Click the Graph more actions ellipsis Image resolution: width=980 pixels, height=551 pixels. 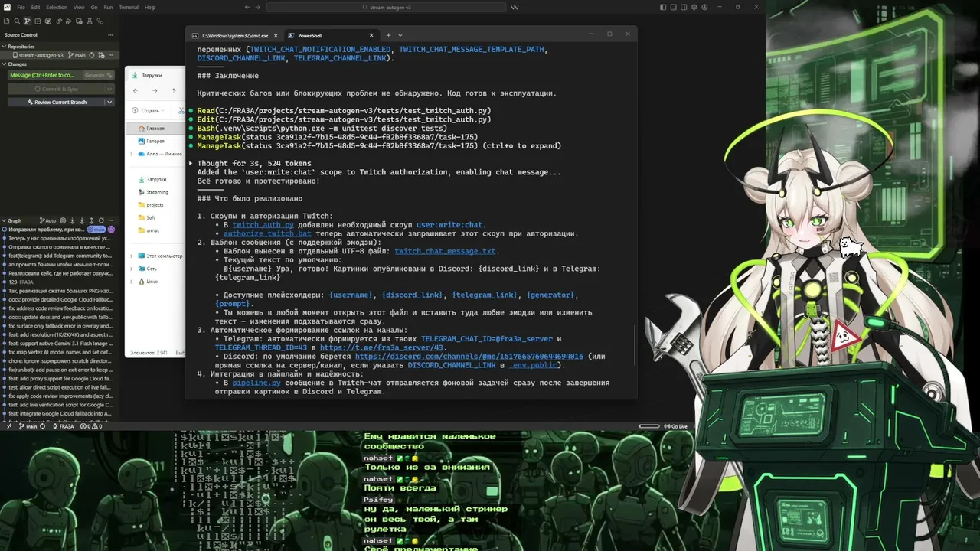(x=111, y=220)
